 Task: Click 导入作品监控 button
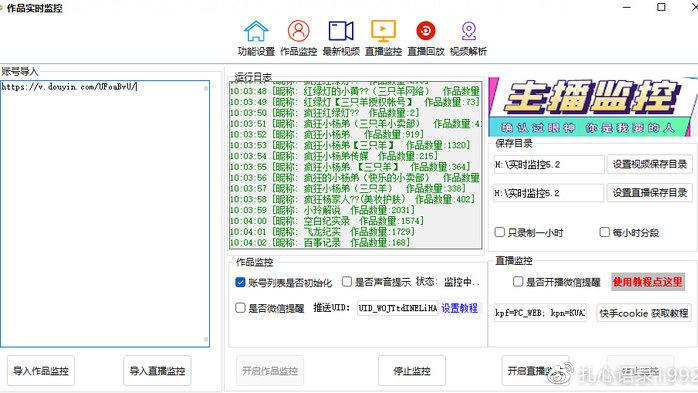coord(41,370)
